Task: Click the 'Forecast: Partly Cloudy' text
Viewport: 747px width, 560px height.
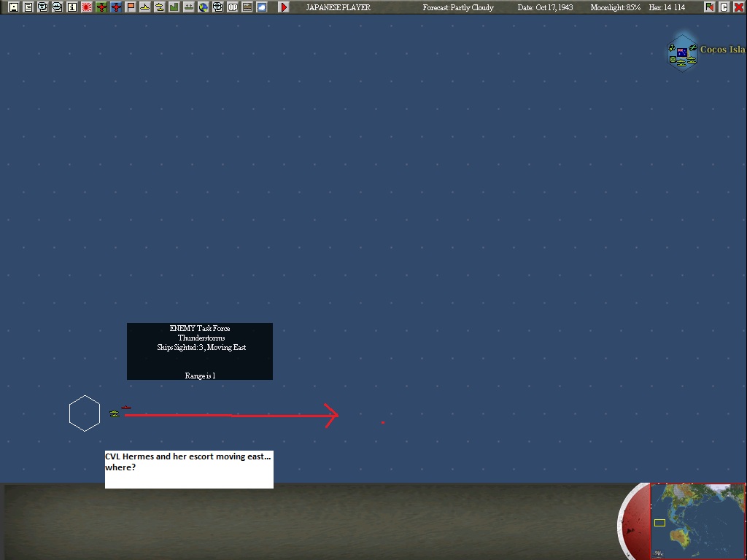Action: click(458, 7)
